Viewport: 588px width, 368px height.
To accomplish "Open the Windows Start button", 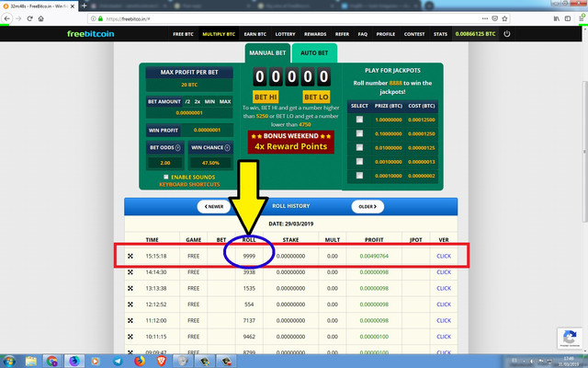I will click(9, 362).
